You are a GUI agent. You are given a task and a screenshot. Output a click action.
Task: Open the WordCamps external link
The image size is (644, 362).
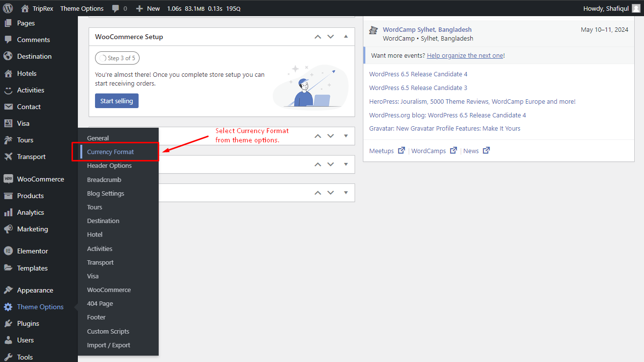tap(434, 151)
